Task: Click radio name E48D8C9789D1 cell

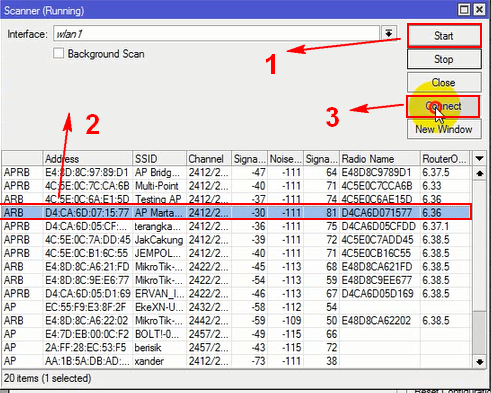Action: [380, 173]
